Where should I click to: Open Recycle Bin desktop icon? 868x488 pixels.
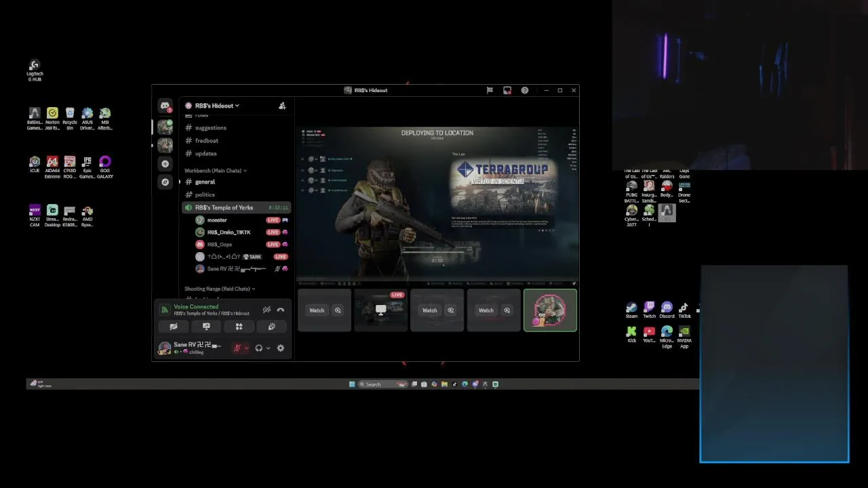(70, 119)
